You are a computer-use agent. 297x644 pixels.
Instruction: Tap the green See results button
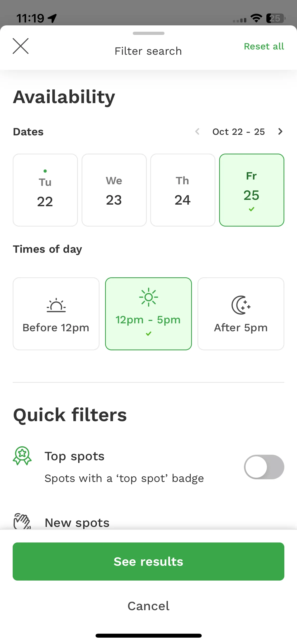[148, 562]
